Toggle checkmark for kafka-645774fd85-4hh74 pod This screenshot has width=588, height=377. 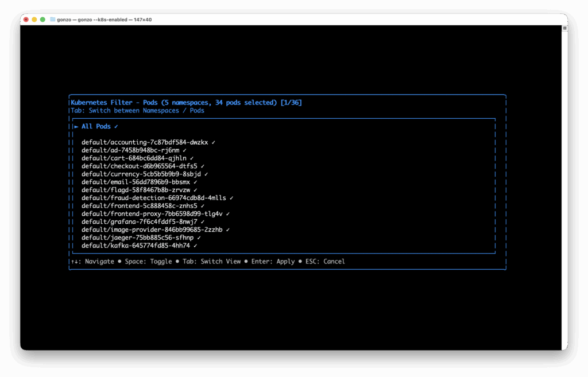(195, 246)
